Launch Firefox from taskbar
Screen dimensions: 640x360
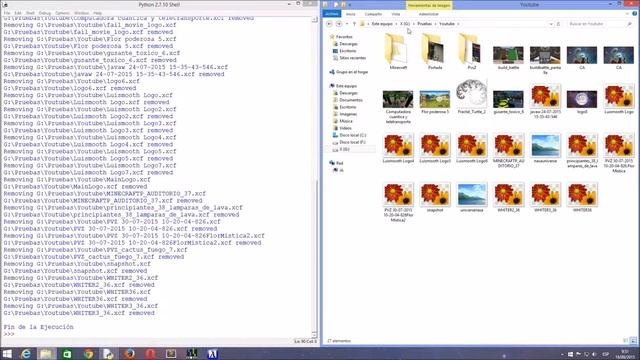(x=130, y=354)
